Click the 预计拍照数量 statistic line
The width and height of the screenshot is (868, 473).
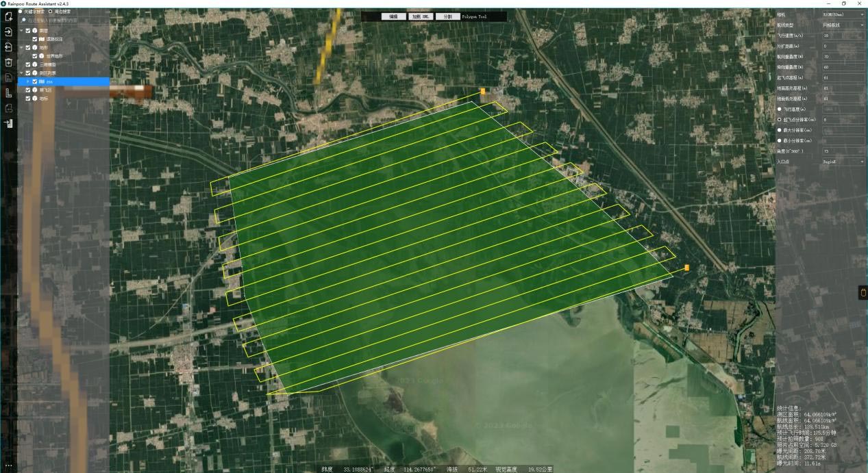tap(799, 439)
